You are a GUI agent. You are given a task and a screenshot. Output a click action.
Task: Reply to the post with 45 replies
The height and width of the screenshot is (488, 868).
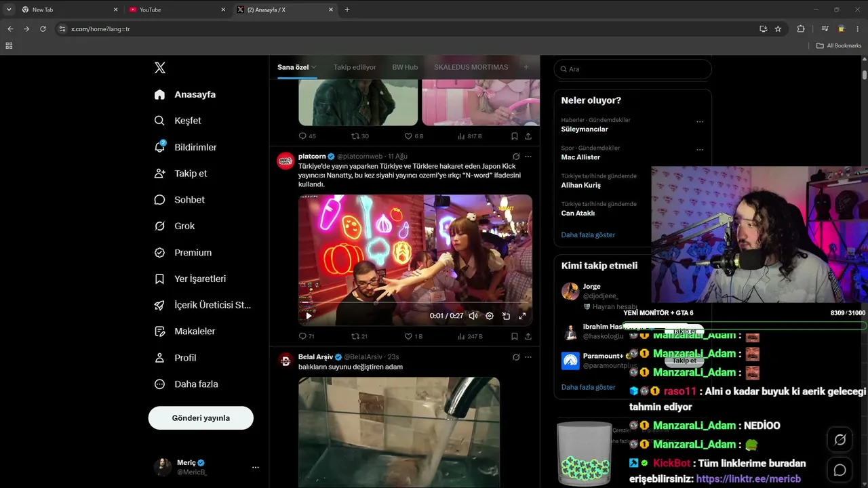click(x=307, y=136)
